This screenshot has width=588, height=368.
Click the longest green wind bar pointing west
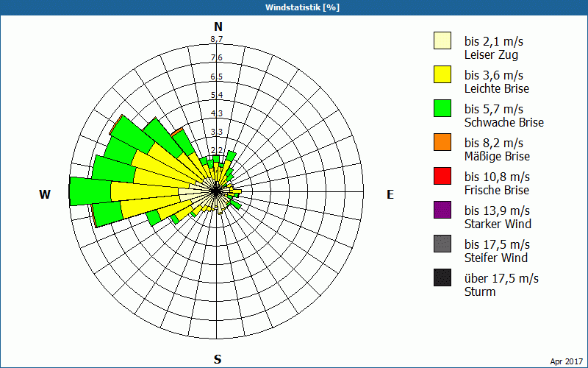[x=90, y=191]
